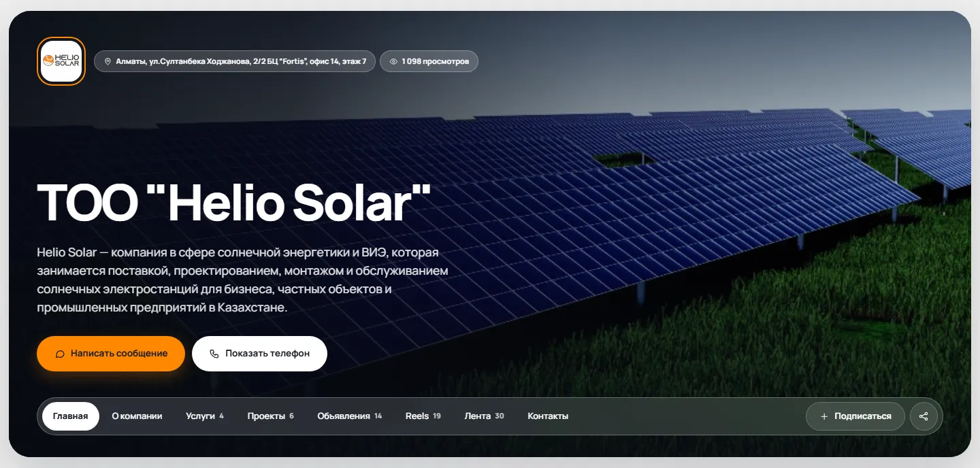Viewport: 980px width, 468px height.
Task: Open the Контакты tab
Action: pos(548,416)
